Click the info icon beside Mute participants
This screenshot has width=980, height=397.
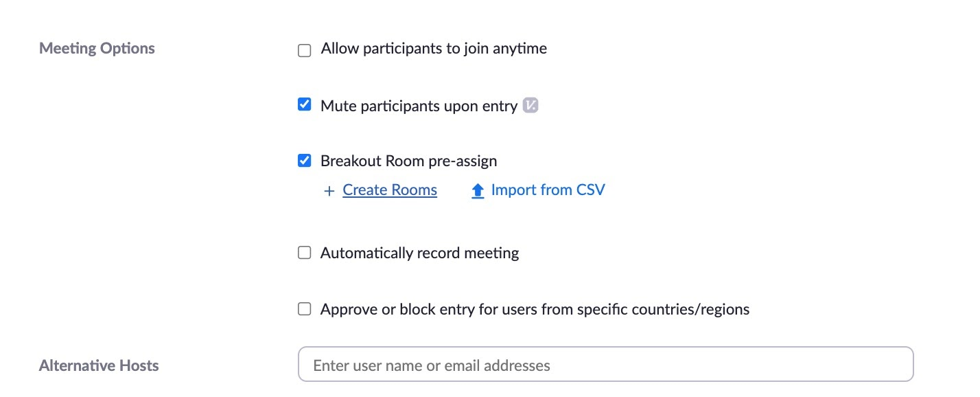tap(530, 106)
